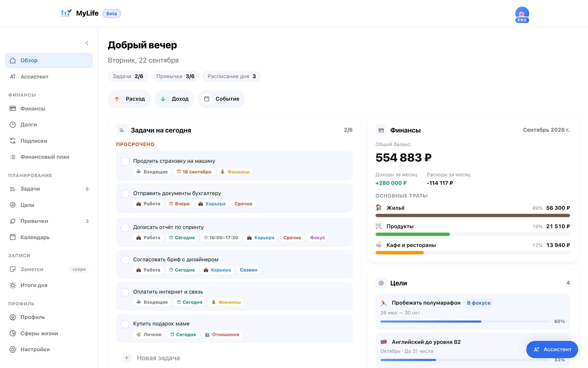Click the MyLife logo icon
The image size is (588, 368).
66,13
